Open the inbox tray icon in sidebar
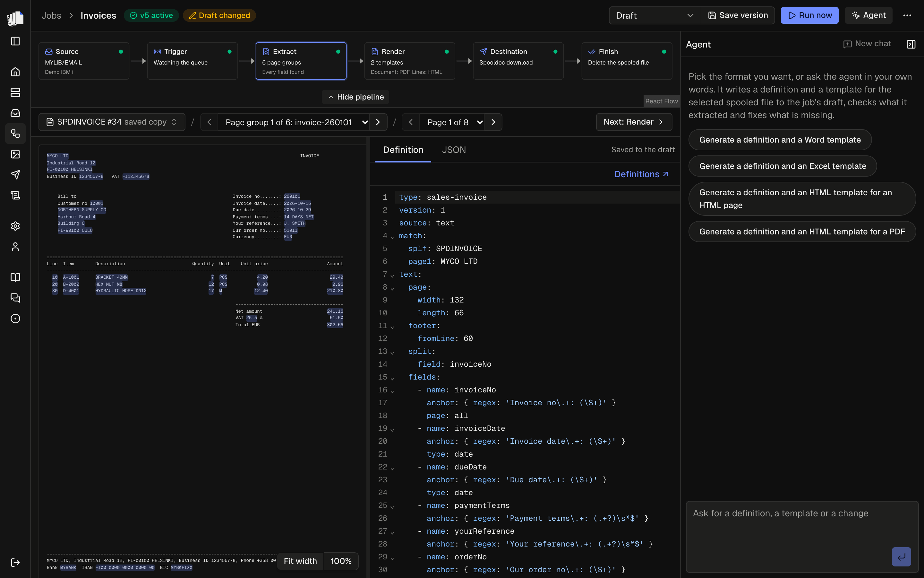Image resolution: width=924 pixels, height=578 pixels. coord(15,113)
